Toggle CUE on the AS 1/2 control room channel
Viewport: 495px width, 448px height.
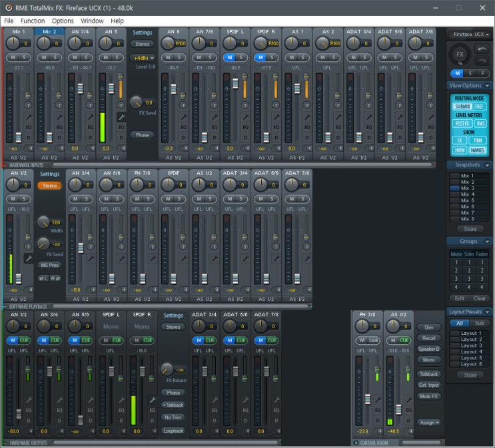click(x=404, y=340)
